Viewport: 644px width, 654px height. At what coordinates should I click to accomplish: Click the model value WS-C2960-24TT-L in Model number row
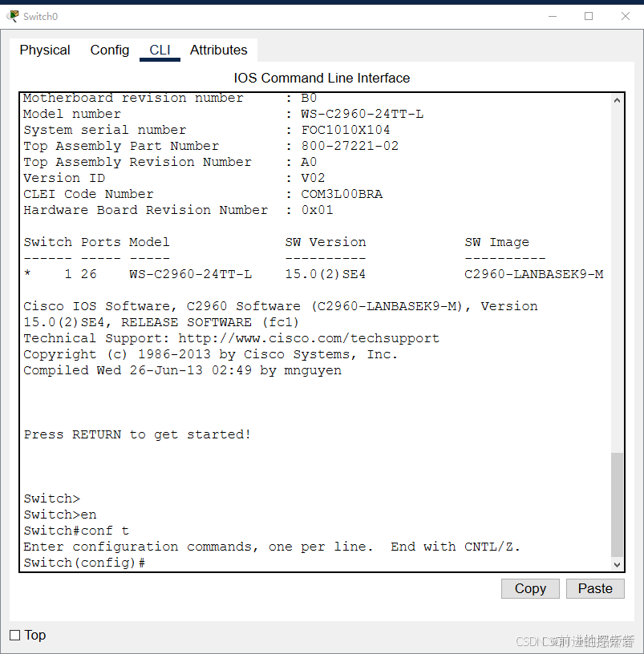tap(363, 114)
